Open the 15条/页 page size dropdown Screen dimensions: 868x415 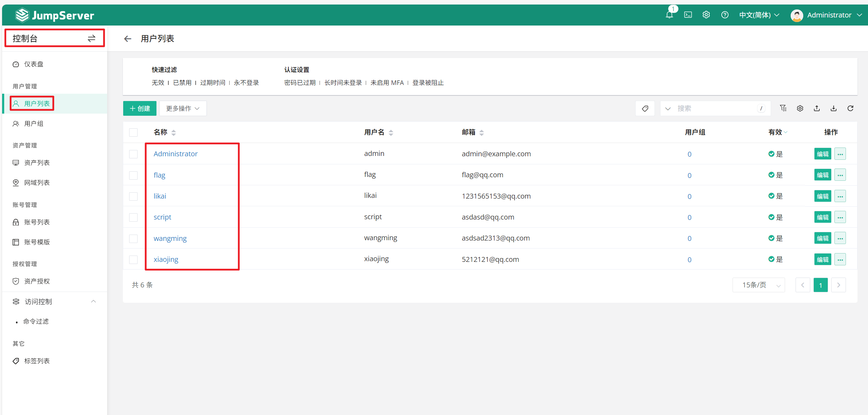pos(758,285)
